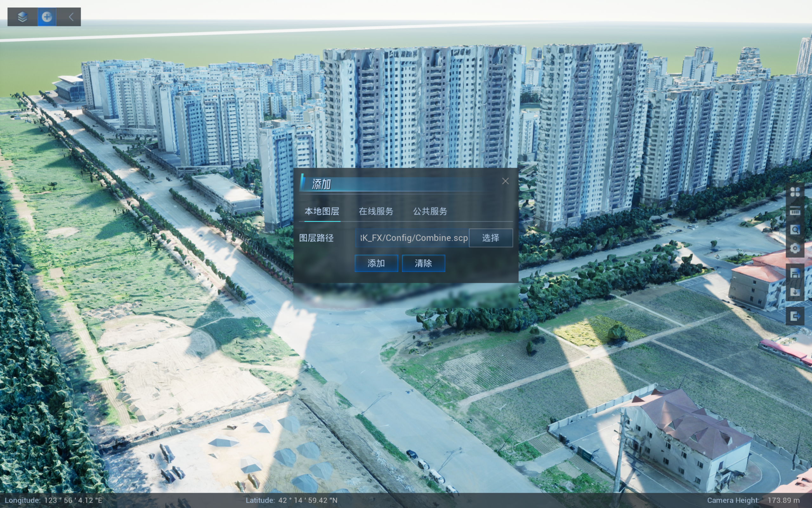Switch to the 本地图层 tab
812x508 pixels.
[x=322, y=211]
